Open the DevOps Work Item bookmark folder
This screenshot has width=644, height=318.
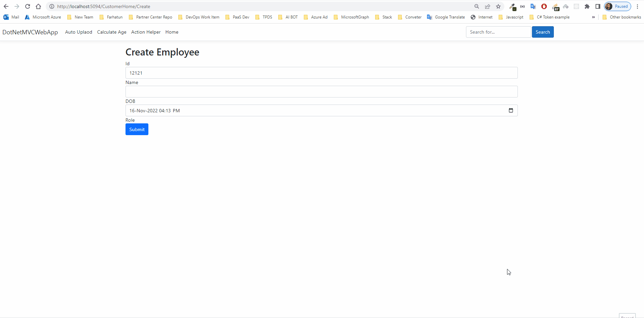[199, 17]
